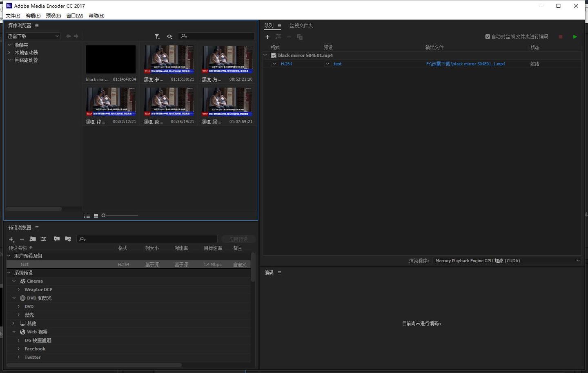The image size is (588, 373).
Task: Click the queue's edit settings sliders icon
Action: pos(278,37)
